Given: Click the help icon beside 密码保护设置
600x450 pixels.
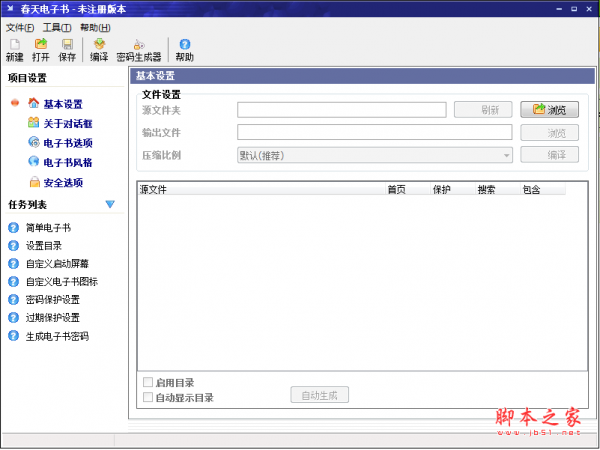Looking at the screenshot, I should [x=13, y=300].
